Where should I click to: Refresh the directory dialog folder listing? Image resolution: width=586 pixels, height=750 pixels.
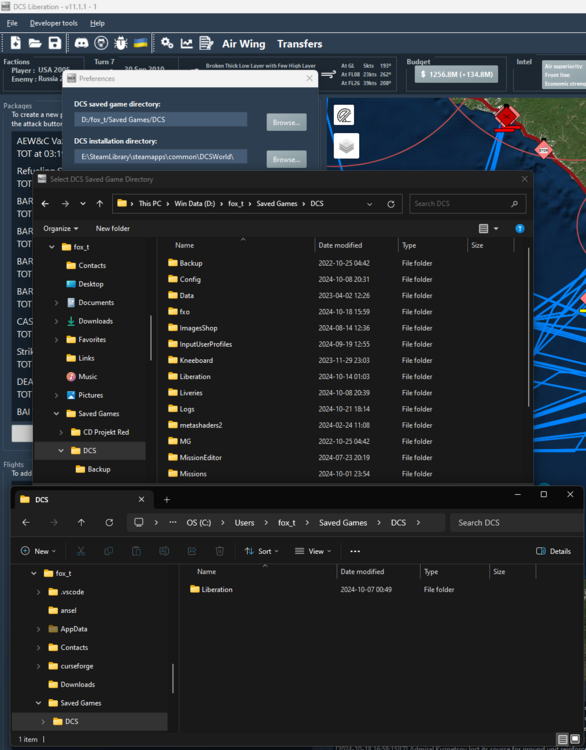[391, 204]
